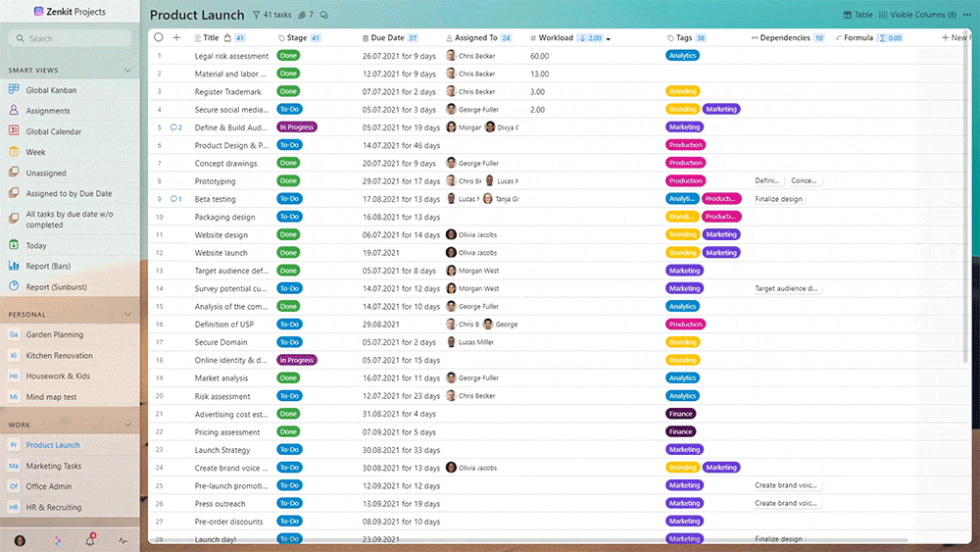Click the activity pulse icon in sidebar footer
The image size is (980, 552).
click(122, 540)
